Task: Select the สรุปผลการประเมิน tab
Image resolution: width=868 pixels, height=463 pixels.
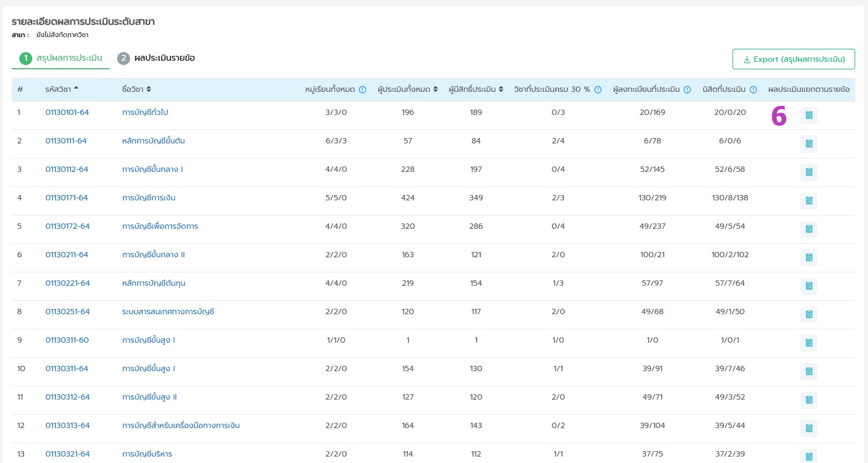Action: click(x=61, y=58)
